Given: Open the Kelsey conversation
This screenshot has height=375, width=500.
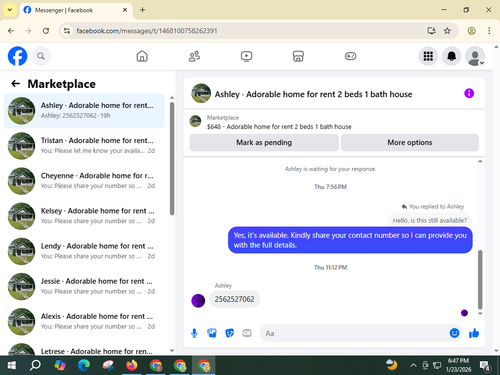Looking at the screenshot, I should tap(84, 216).
